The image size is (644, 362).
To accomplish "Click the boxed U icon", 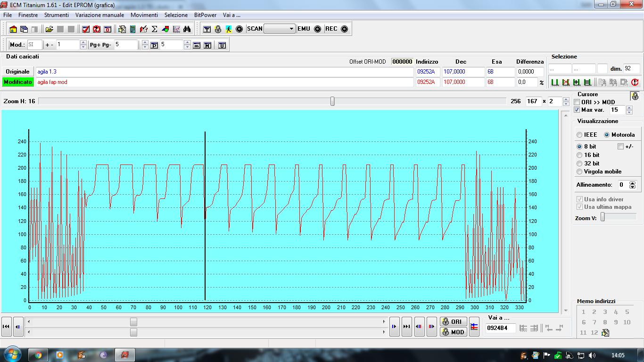I will 222,45.
